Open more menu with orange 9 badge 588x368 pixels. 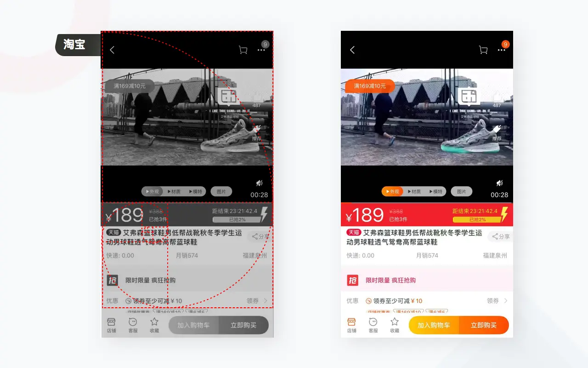coord(502,50)
